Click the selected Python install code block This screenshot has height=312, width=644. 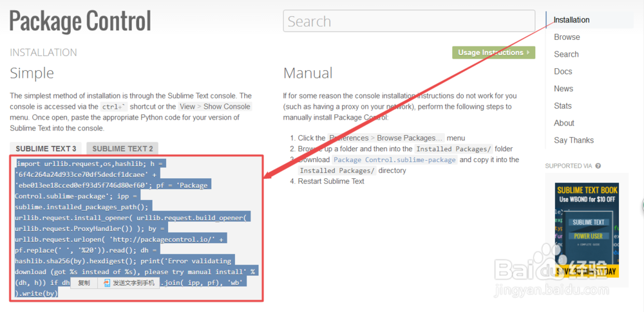pyautogui.click(x=137, y=228)
